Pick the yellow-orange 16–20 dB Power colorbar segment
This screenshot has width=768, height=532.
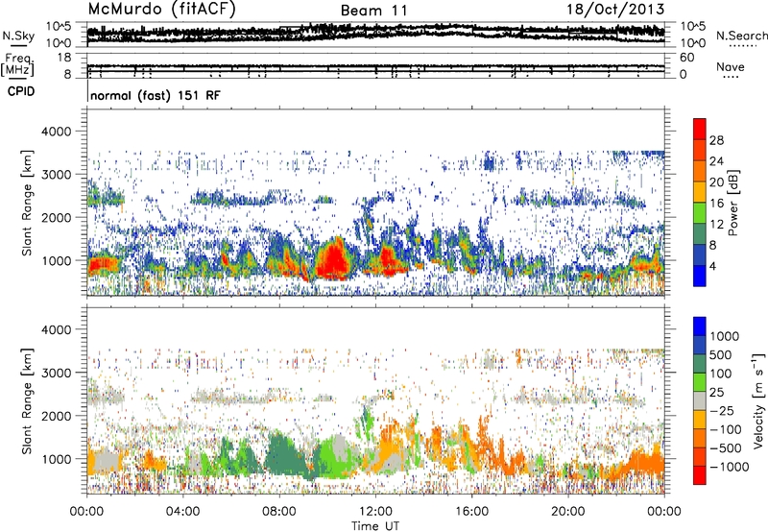click(700, 192)
